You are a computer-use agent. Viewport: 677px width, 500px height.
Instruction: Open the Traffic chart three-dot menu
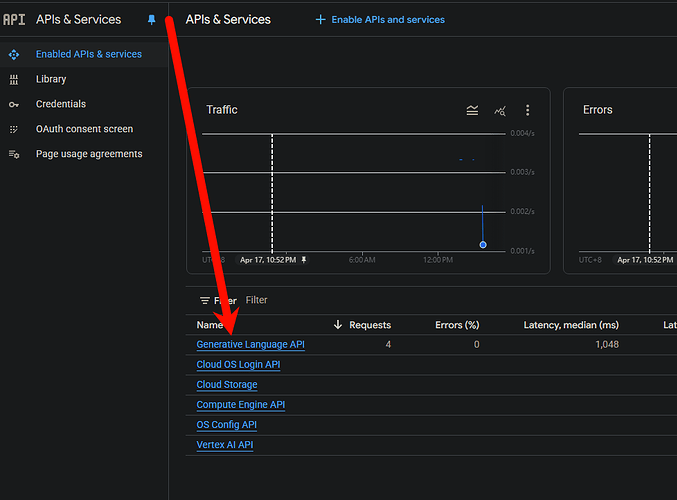(527, 111)
